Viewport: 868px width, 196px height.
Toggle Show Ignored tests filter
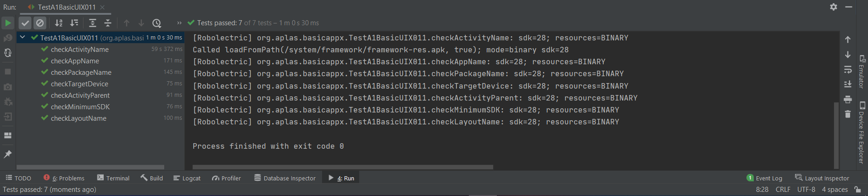(40, 23)
